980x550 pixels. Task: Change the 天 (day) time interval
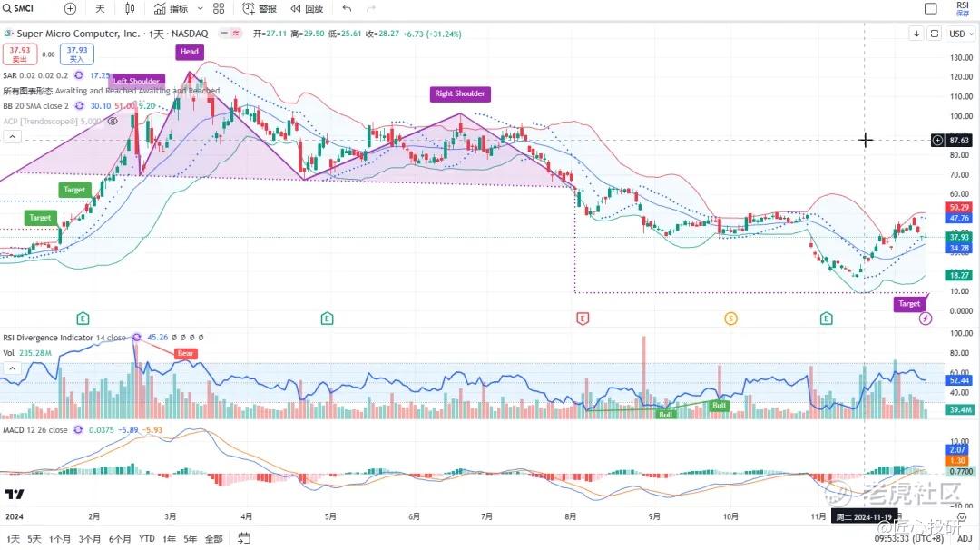click(x=100, y=9)
